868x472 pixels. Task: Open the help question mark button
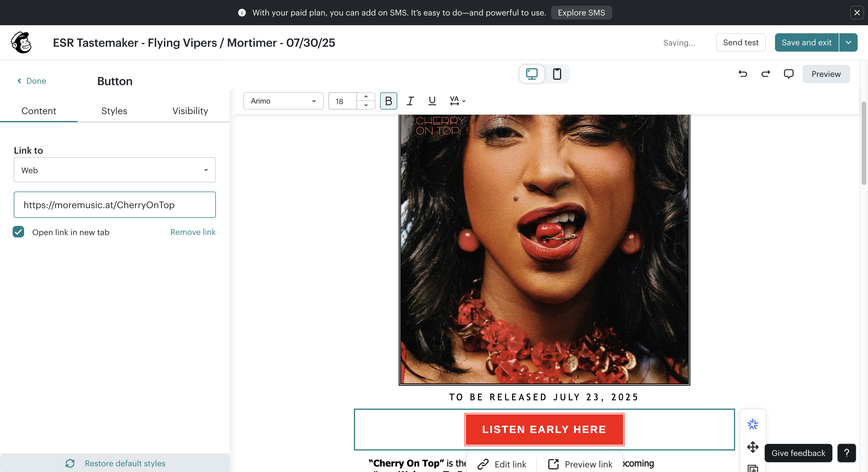(846, 453)
